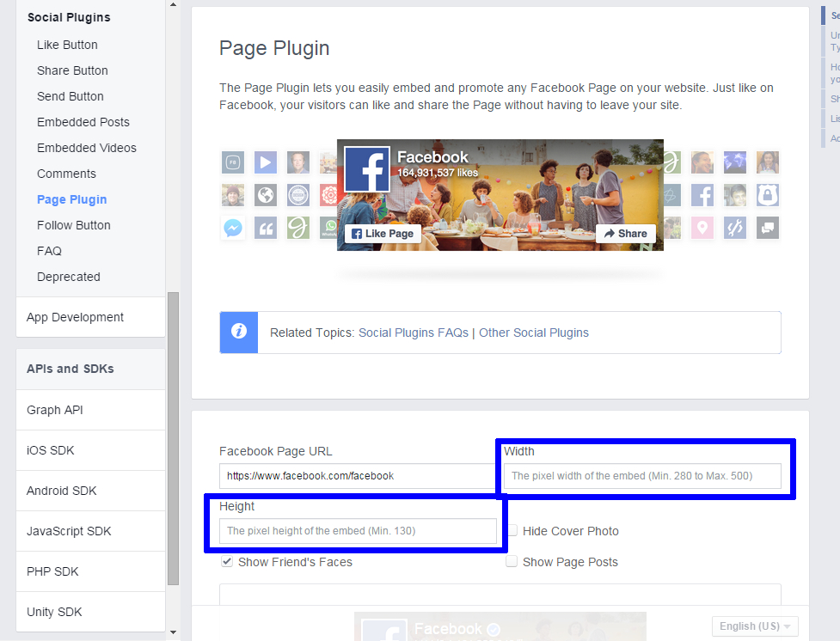This screenshot has height=641, width=840.
Task: Uncheck the Show Friend's Faces checkbox
Action: tap(227, 561)
